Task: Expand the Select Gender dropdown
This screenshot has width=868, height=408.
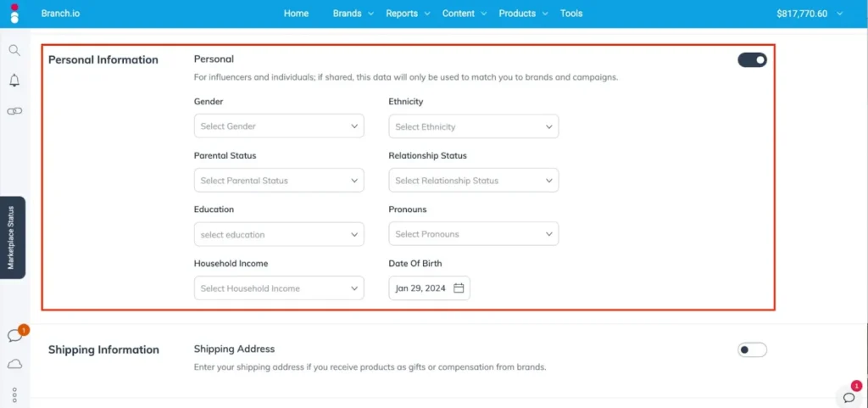Action: (278, 126)
